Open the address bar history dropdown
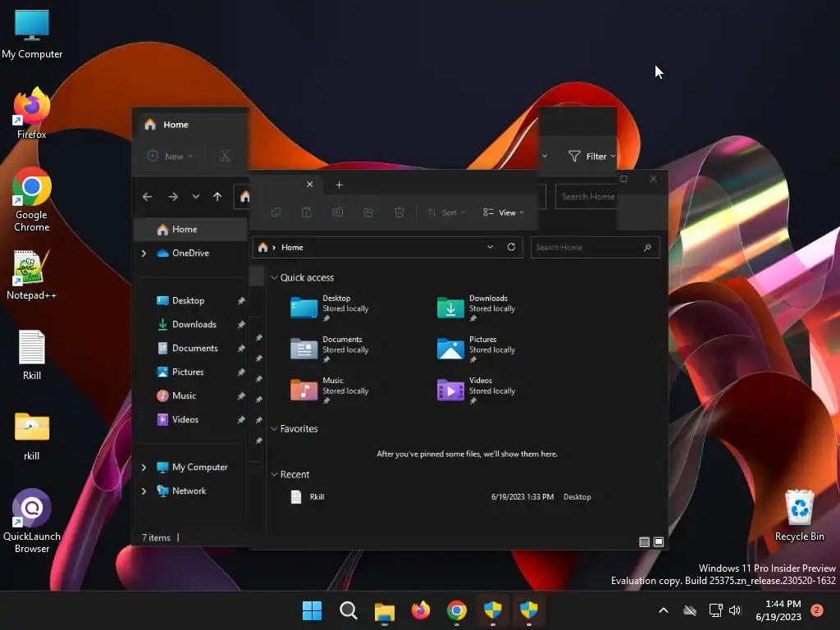The width and height of the screenshot is (840, 630). click(490, 247)
